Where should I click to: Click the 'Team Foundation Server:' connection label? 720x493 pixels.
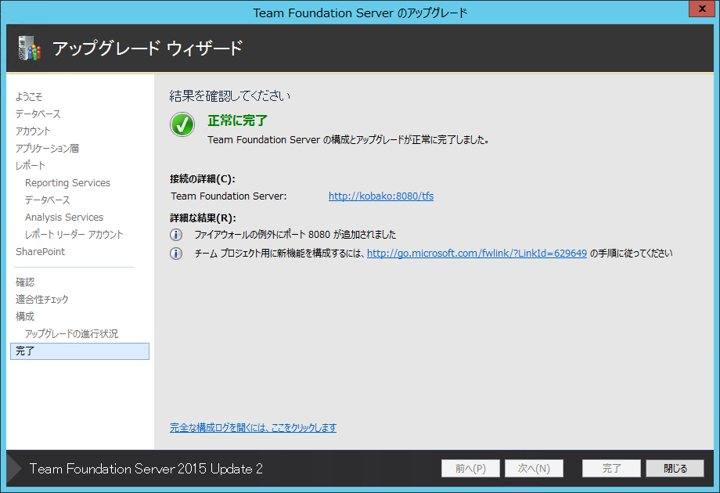229,196
